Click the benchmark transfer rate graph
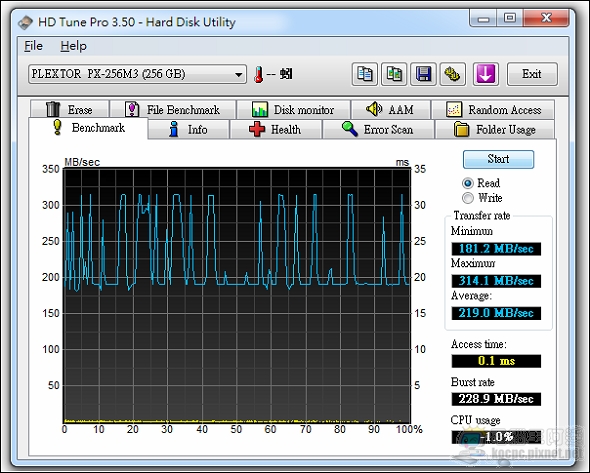 237,295
